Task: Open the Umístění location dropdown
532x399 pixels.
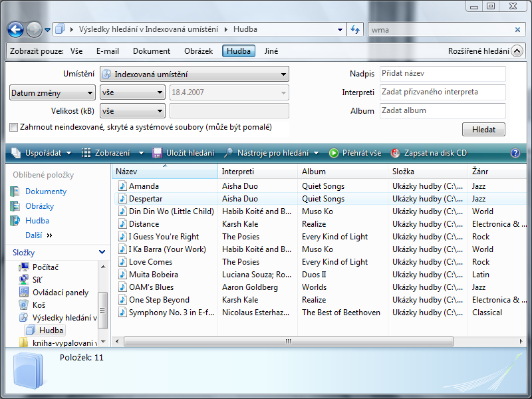Action: click(x=194, y=74)
